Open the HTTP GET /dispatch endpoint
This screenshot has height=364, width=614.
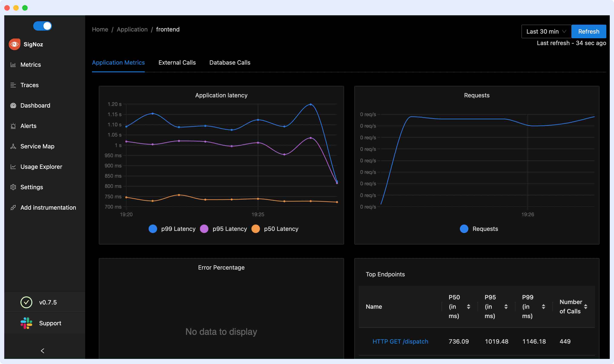pos(400,341)
